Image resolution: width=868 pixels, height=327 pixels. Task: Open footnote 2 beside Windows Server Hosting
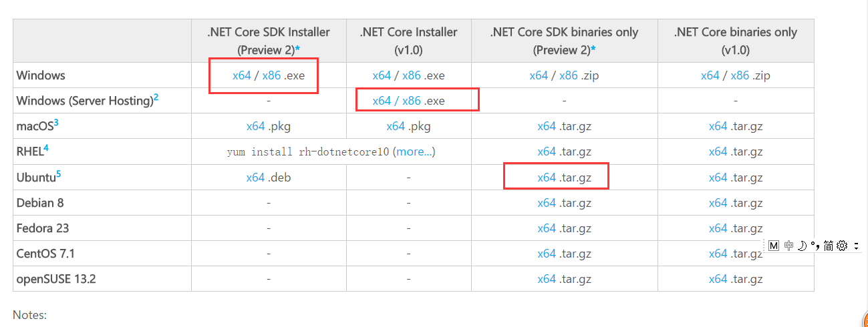click(x=156, y=97)
